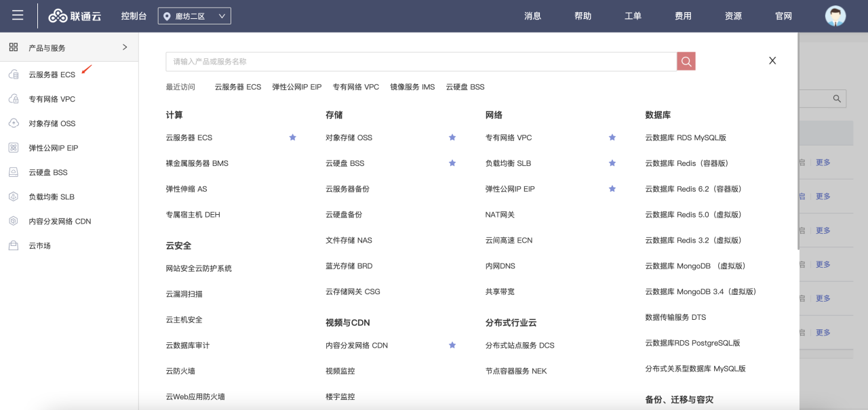Close the product panel with X
Viewport: 868px width, 410px height.
[x=772, y=61]
